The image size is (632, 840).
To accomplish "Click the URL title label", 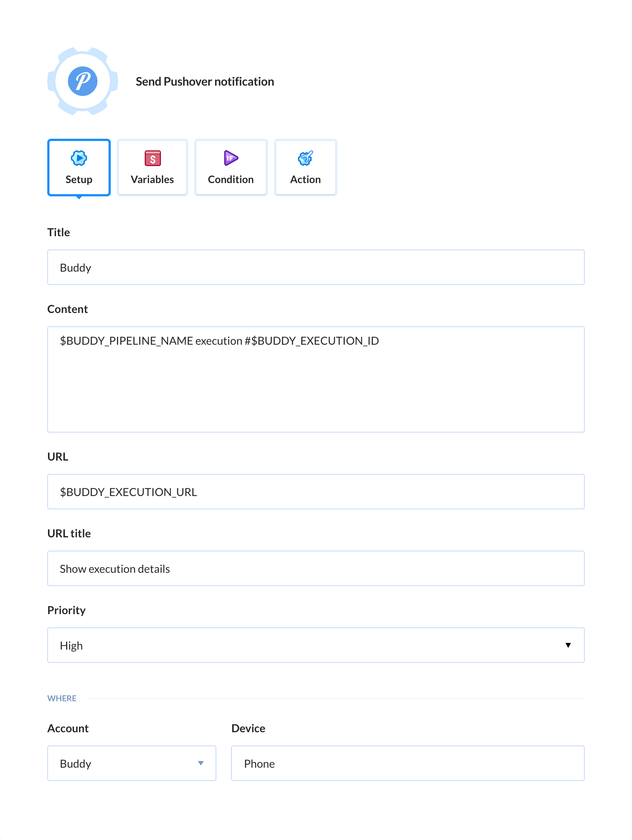I will [x=69, y=534].
